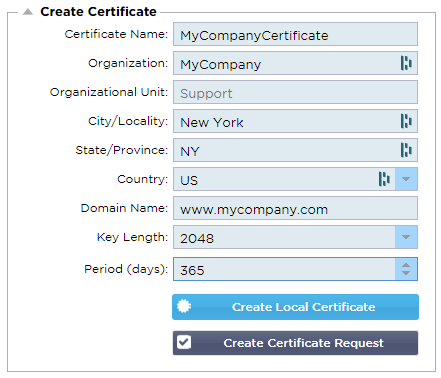Open the Country dropdown arrow
The width and height of the screenshot is (441, 378).
coord(406,179)
